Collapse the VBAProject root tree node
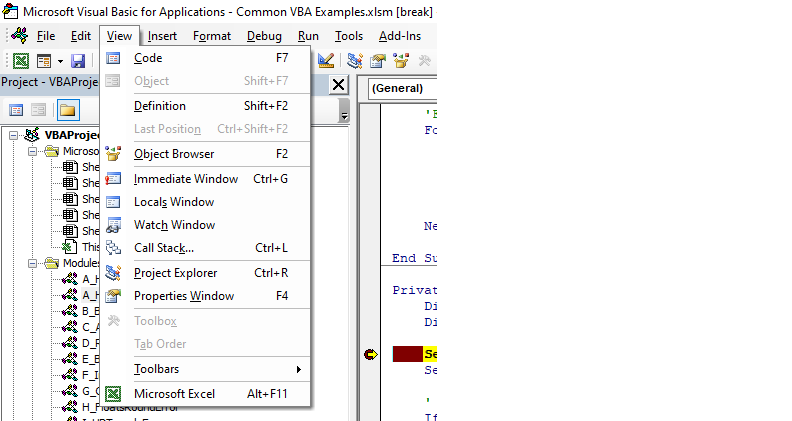This screenshot has height=421, width=792. [x=13, y=135]
